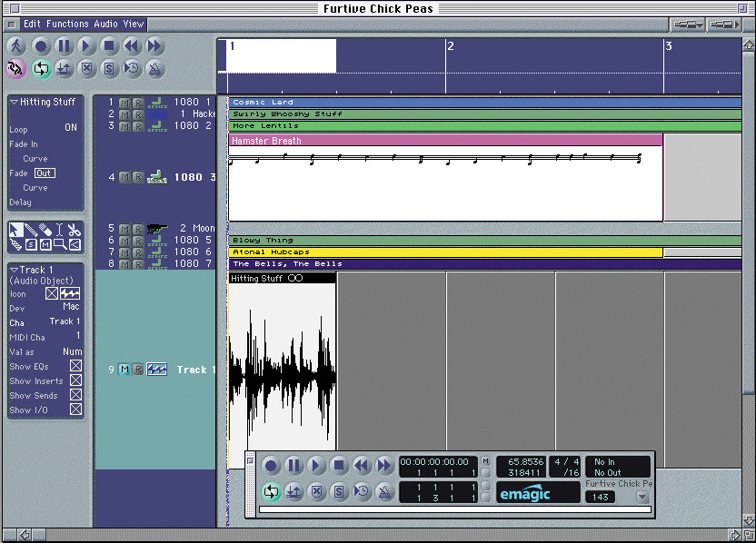Select the Scissors tool in the toolbox
This screenshot has height=543, width=756.
75,231
